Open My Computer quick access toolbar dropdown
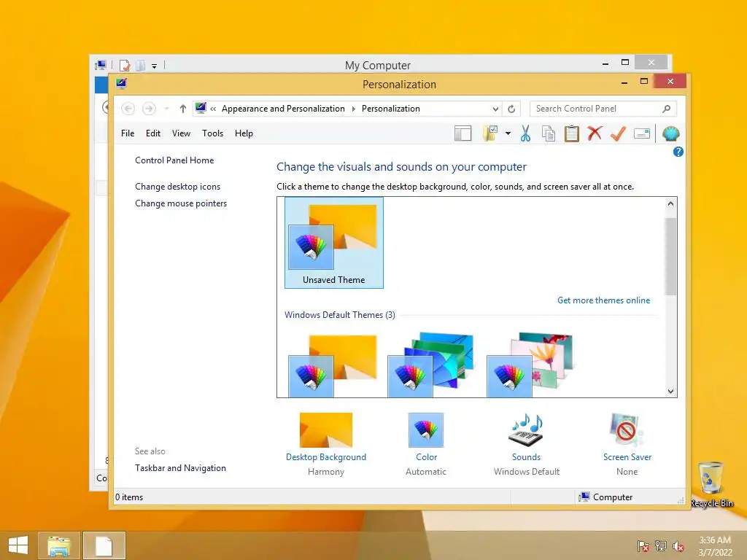Image resolution: width=747 pixels, height=560 pixels. pyautogui.click(x=155, y=66)
